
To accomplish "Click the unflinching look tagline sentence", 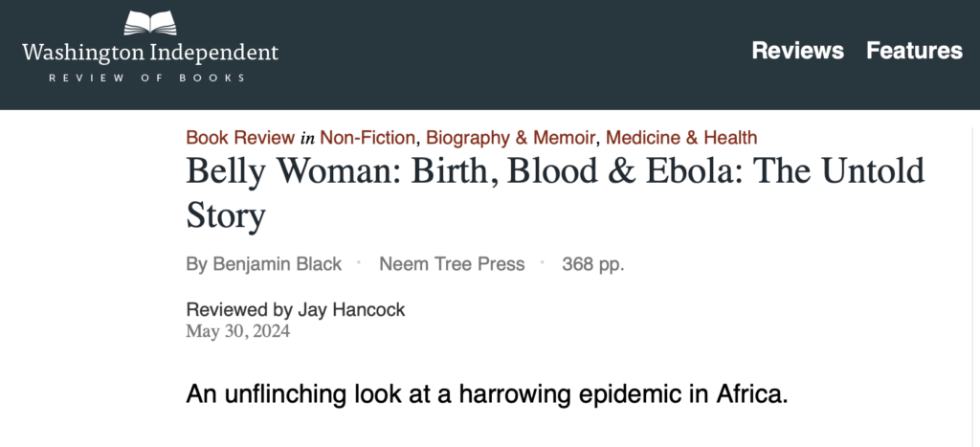I will point(487,394).
